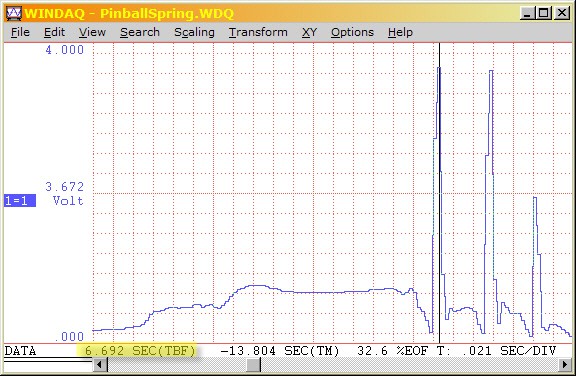Image resolution: width=576 pixels, height=376 pixels.
Task: Open the View menu
Action: tap(92, 32)
